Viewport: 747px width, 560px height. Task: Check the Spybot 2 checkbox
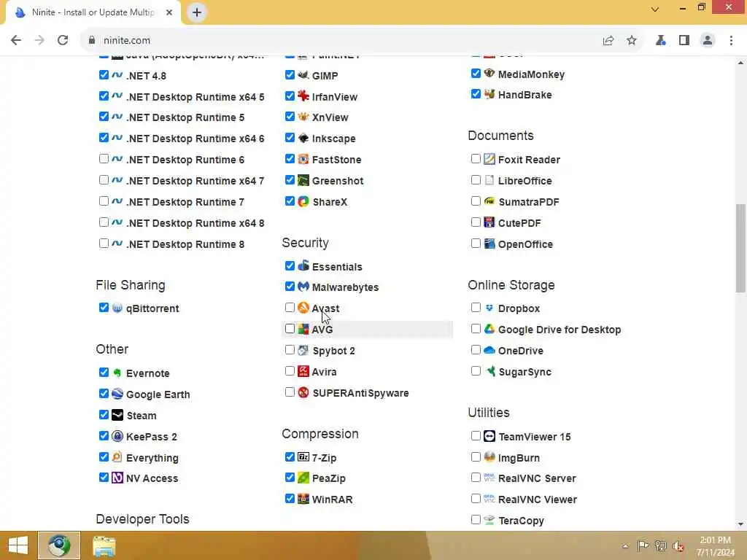pos(290,350)
